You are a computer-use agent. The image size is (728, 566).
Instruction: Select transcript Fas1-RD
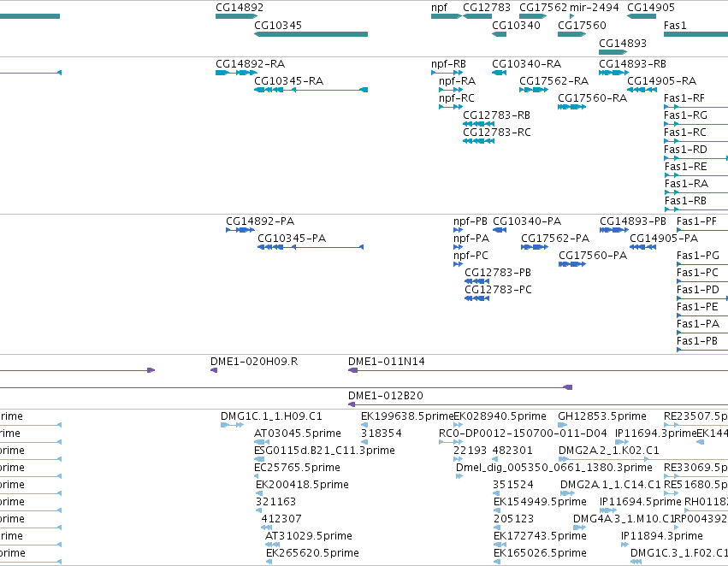click(696, 158)
